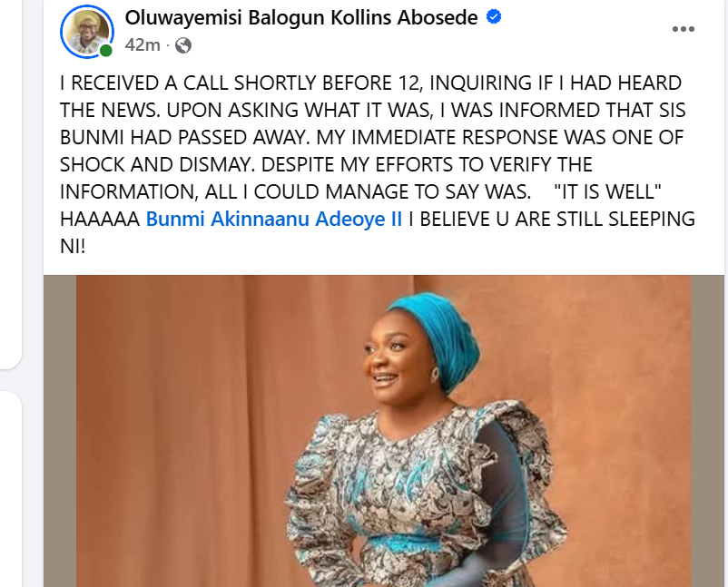This screenshot has height=587, width=728.
Task: Click the globe public privacy icon
Action: tap(183, 44)
